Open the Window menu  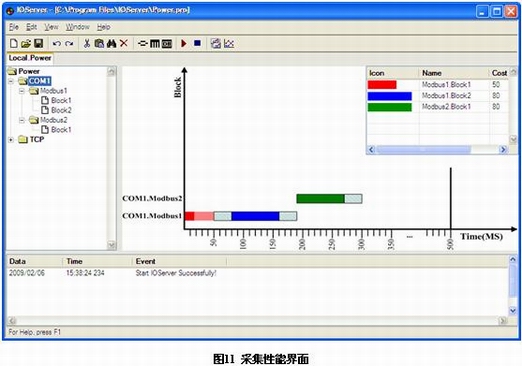[x=77, y=27]
